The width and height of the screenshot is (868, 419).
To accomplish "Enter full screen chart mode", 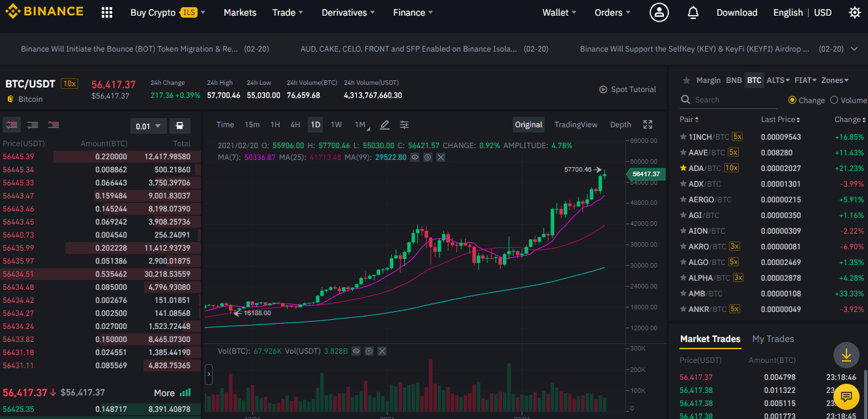I will click(x=648, y=125).
